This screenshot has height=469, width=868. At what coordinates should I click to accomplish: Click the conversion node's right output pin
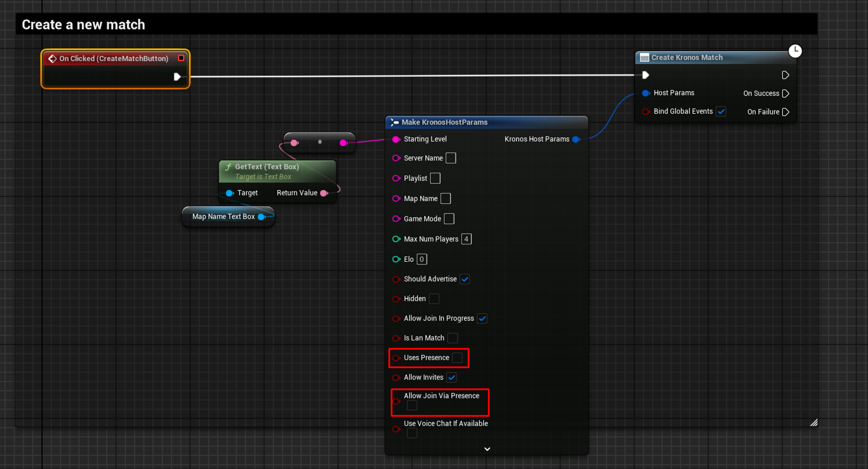[x=343, y=143]
